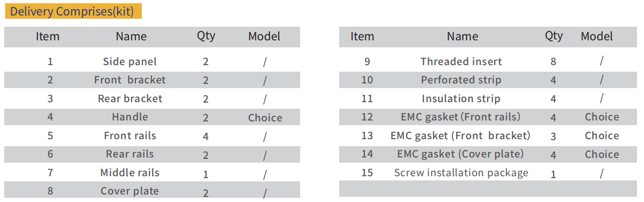Click the right table Qty header
This screenshot has height=202, width=644.
pyautogui.click(x=553, y=36)
